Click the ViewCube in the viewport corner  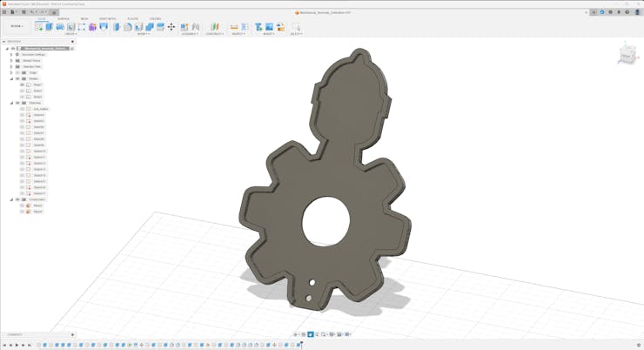627,56
